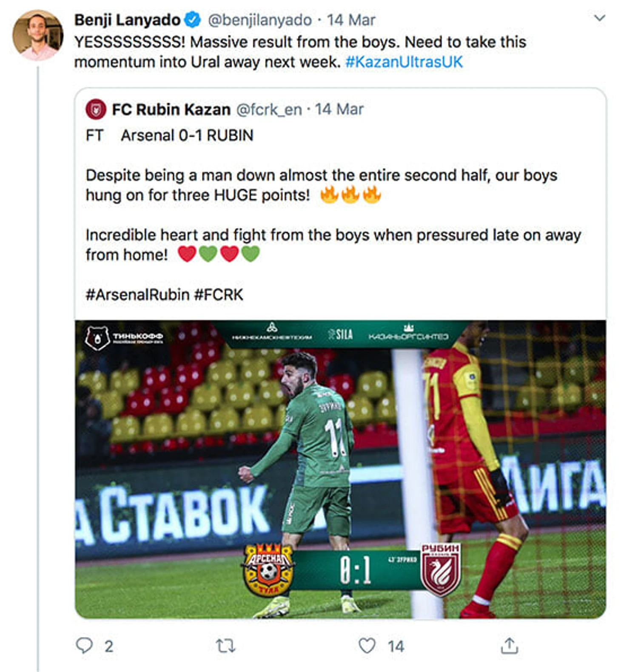This screenshot has width=621, height=672.
Task: Click the #ArsenalRubin #FCRK hashtag line
Action: point(164,295)
